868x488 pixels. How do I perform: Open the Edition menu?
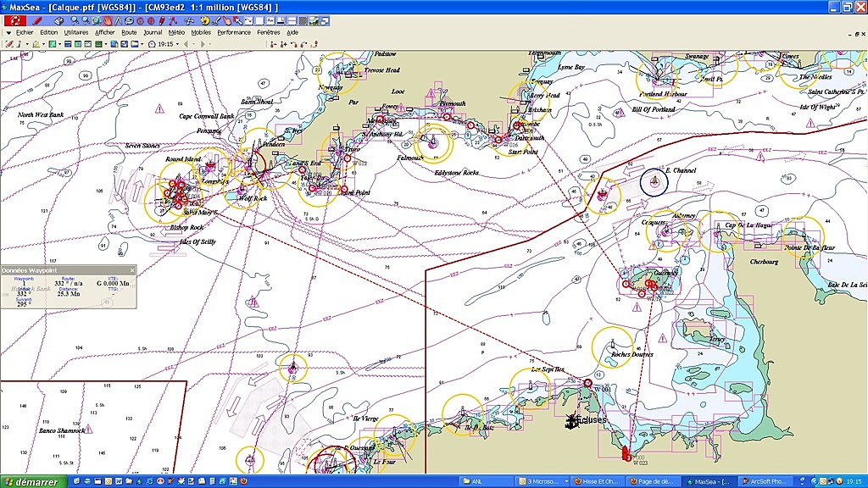48,33
